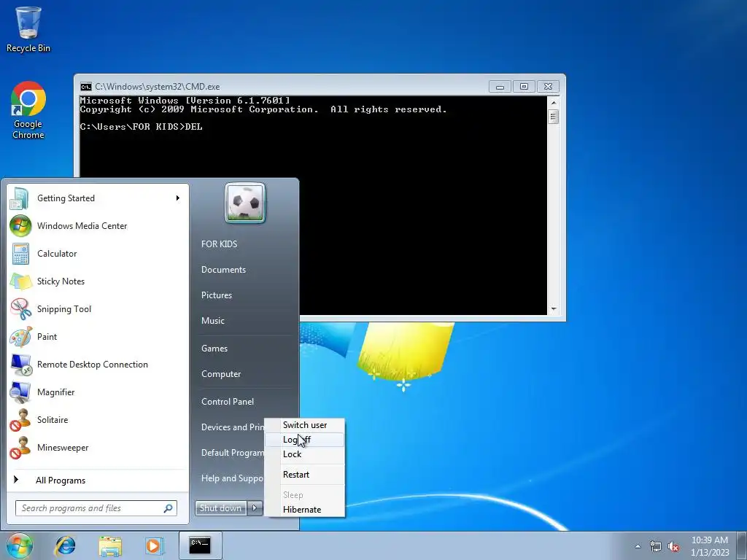This screenshot has height=560, width=747.
Task: Click the CMD command line text DEL
Action: tap(193, 127)
